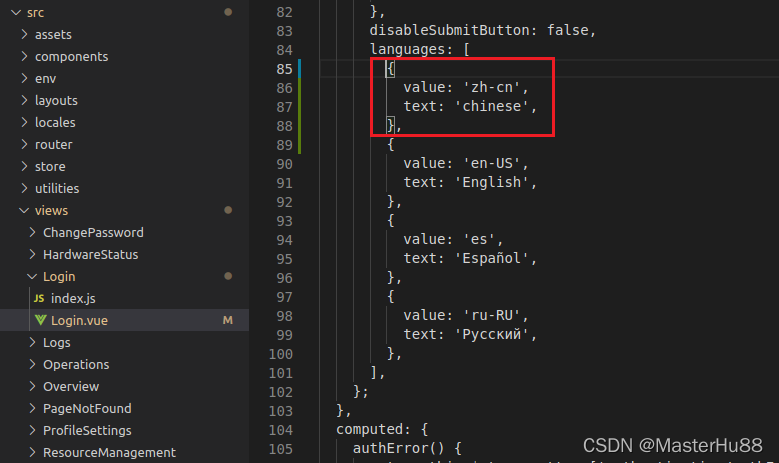Click the M modified badge on Login.vue

(228, 320)
